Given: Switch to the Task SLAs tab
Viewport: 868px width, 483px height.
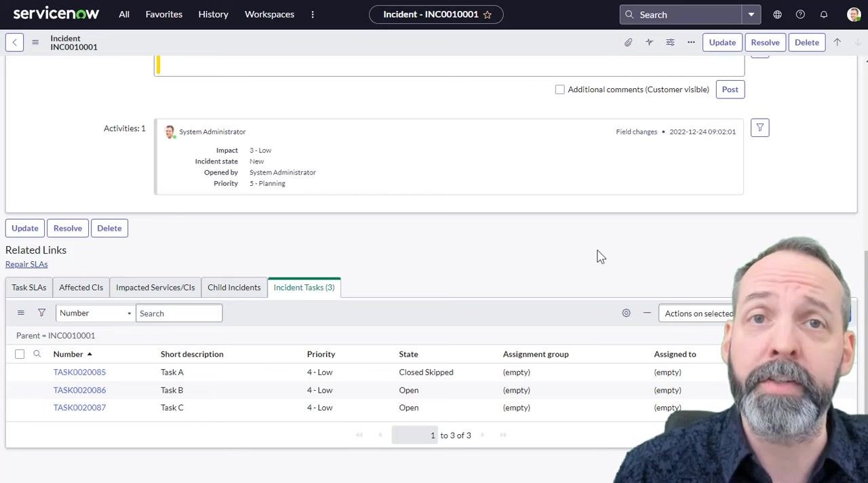Looking at the screenshot, I should [29, 287].
